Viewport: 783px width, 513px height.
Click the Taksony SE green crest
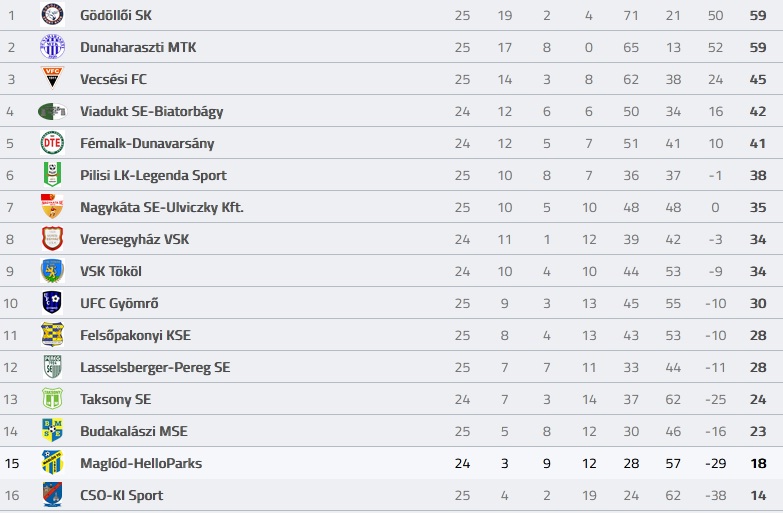click(52, 399)
